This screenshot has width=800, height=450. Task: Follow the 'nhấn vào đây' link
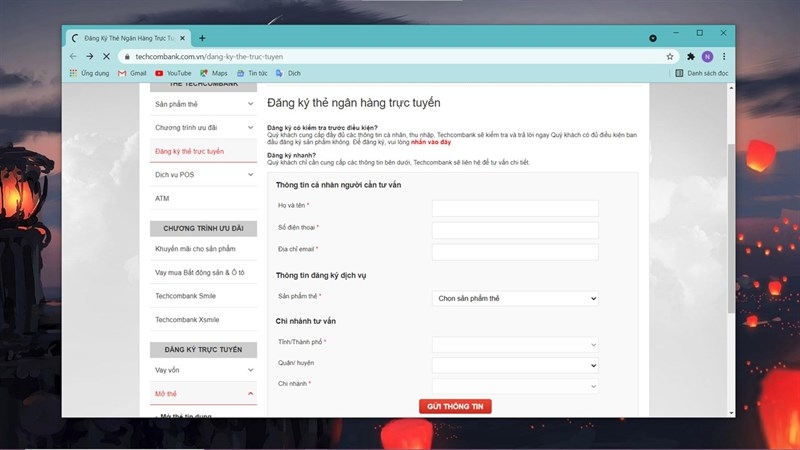(x=431, y=142)
